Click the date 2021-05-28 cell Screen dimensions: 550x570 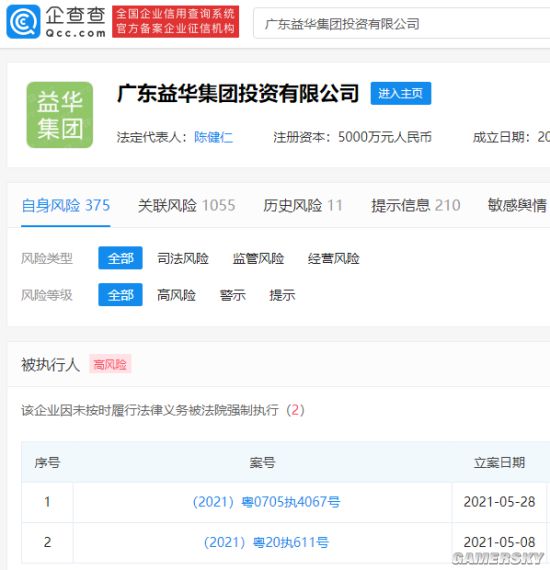coord(499,502)
